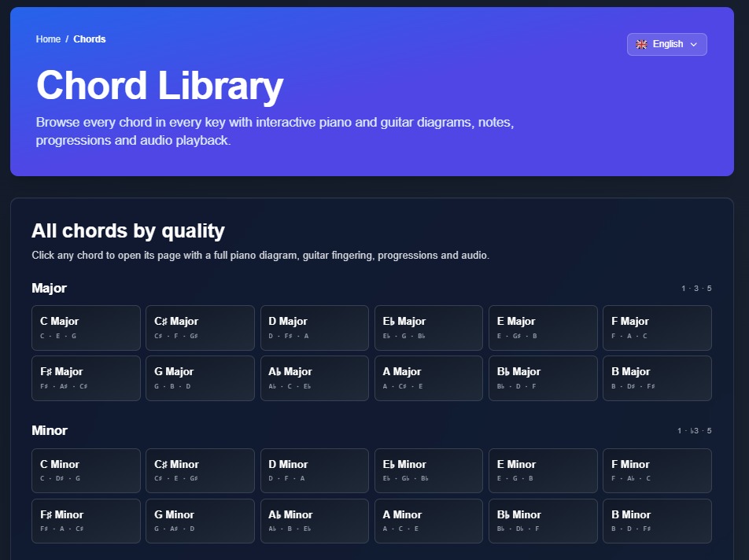Select the C Minor chord
This screenshot has height=560, width=749.
click(86, 470)
